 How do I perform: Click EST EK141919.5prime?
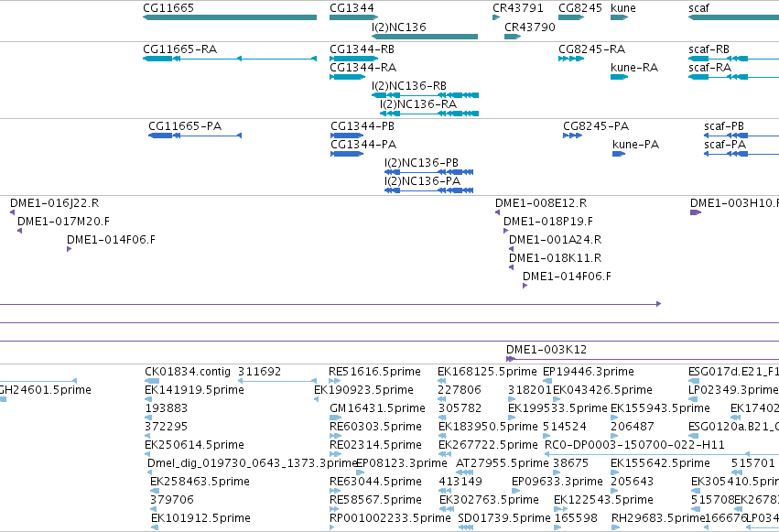[x=194, y=390]
